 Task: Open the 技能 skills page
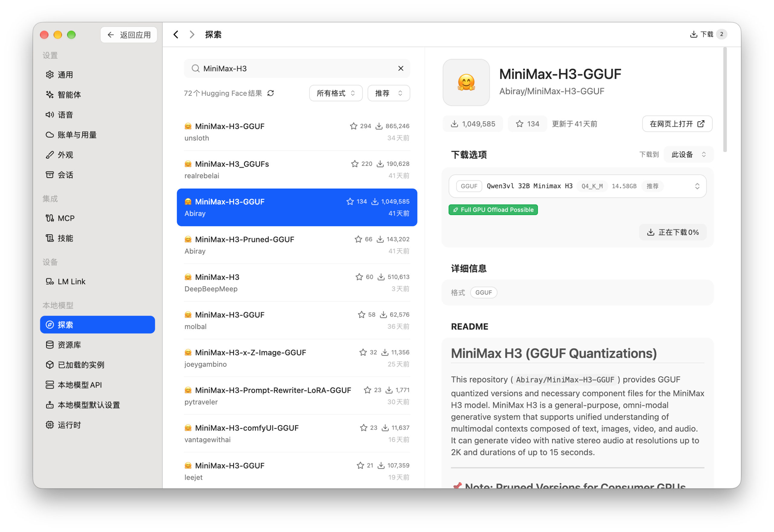[x=97, y=238]
